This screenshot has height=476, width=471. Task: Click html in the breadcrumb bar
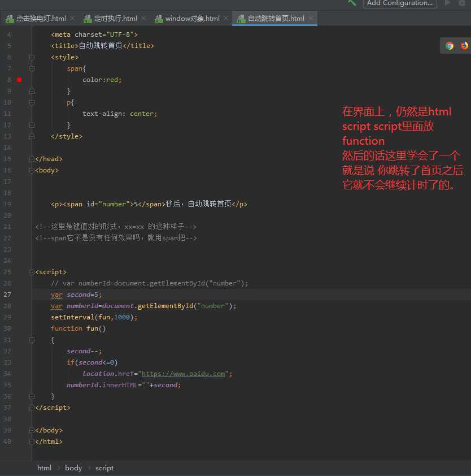[x=44, y=468]
